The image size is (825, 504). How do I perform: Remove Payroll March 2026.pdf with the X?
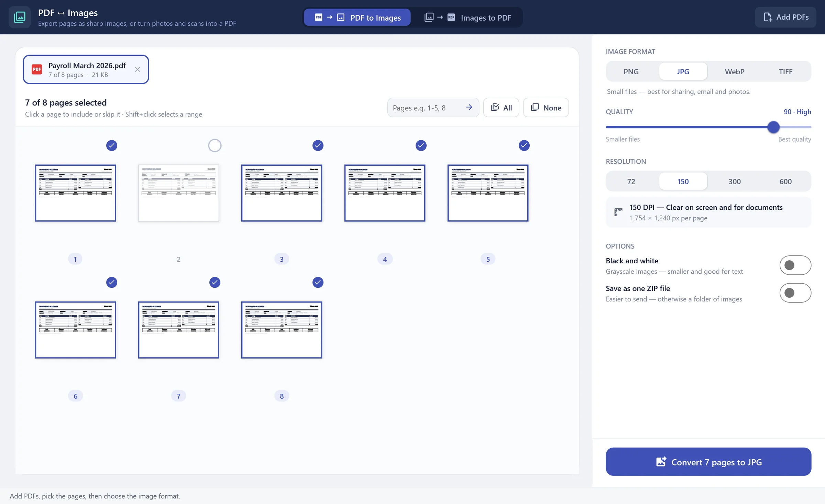click(137, 69)
